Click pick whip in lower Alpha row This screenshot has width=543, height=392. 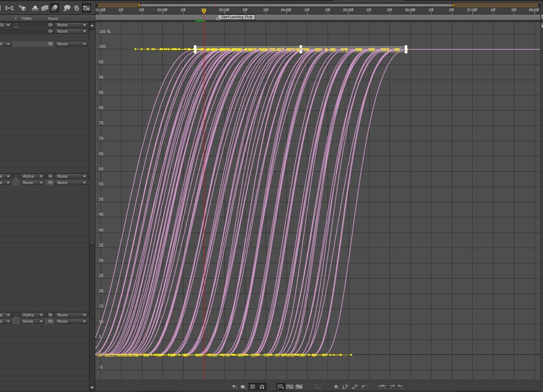pyautogui.click(x=50, y=315)
